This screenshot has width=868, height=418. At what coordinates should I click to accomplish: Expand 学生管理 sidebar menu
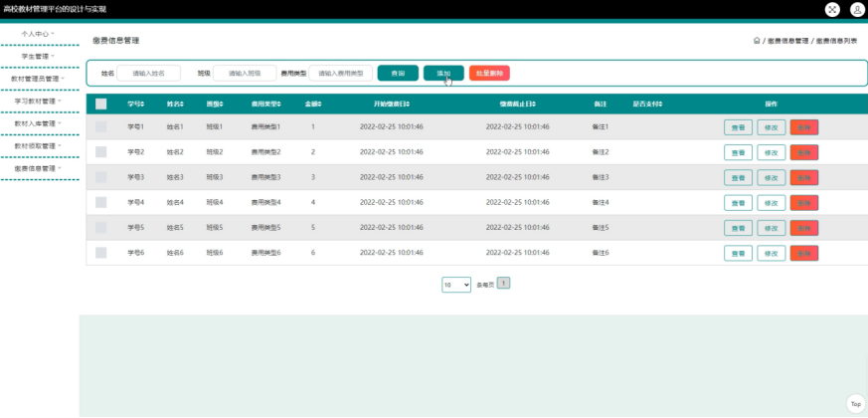tap(38, 56)
